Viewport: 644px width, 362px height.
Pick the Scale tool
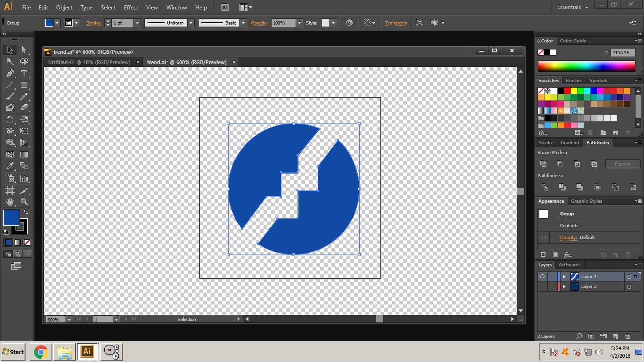click(24, 120)
